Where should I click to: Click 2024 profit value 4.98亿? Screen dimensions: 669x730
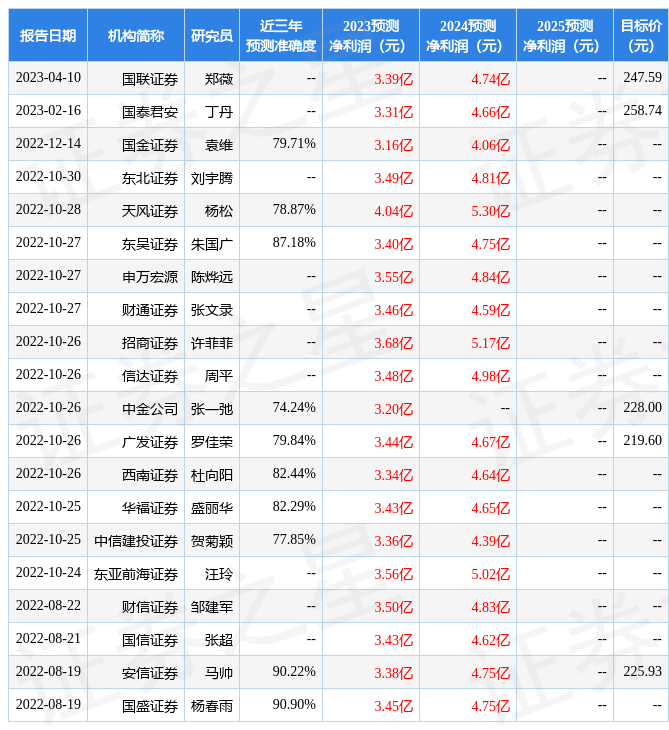(x=491, y=376)
